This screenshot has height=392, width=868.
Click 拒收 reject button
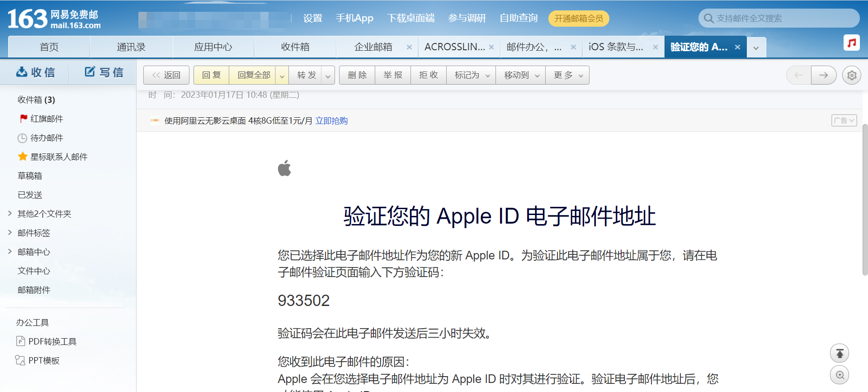[x=429, y=75]
